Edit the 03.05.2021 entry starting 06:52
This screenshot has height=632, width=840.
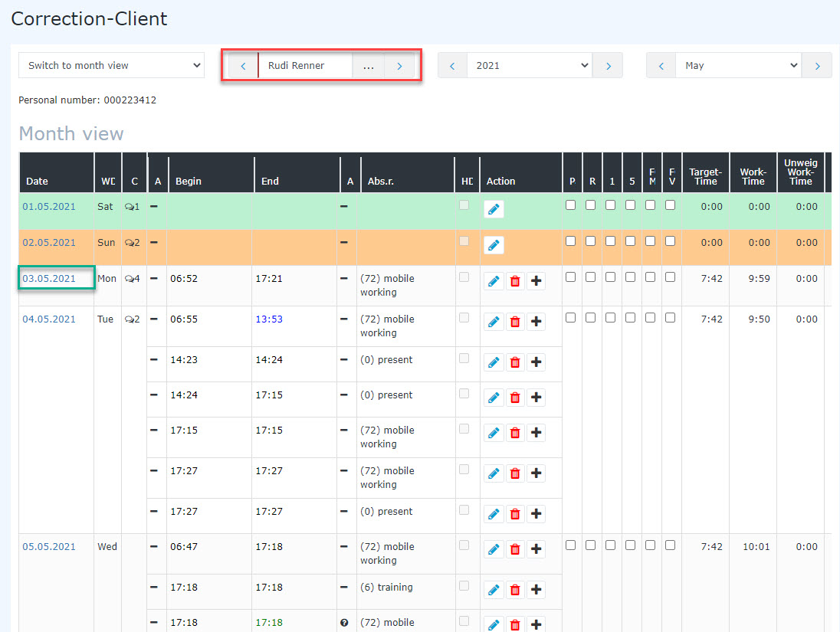(x=494, y=280)
